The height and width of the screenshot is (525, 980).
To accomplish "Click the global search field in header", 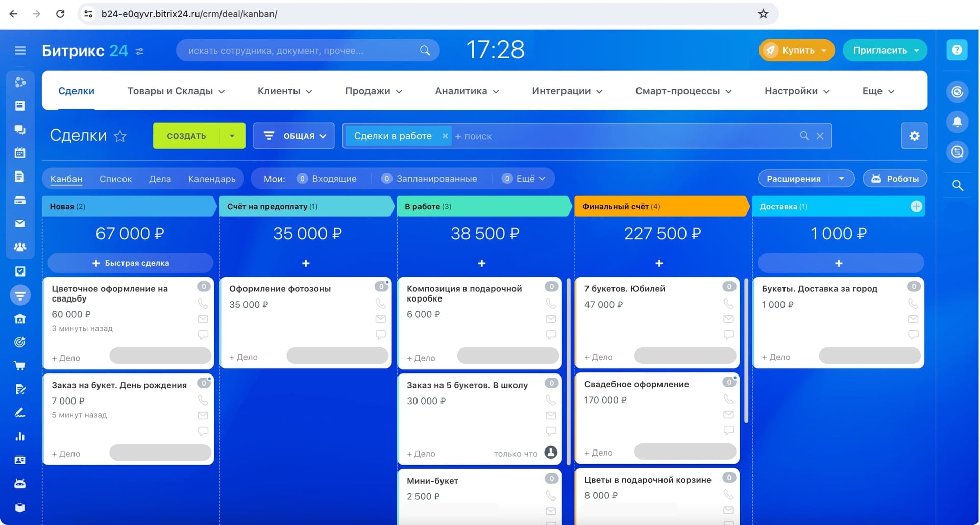I will pyautogui.click(x=308, y=51).
